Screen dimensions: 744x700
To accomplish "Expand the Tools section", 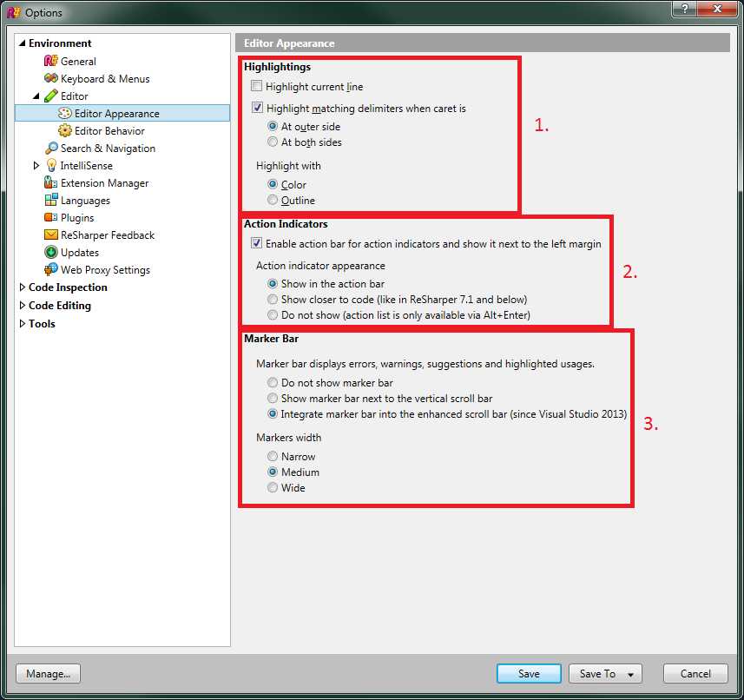I will (x=23, y=323).
